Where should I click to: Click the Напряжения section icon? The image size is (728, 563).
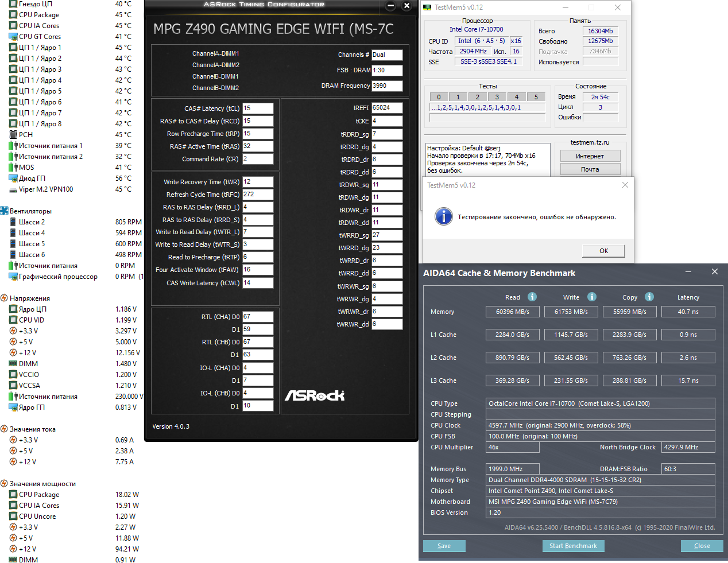click(4, 298)
